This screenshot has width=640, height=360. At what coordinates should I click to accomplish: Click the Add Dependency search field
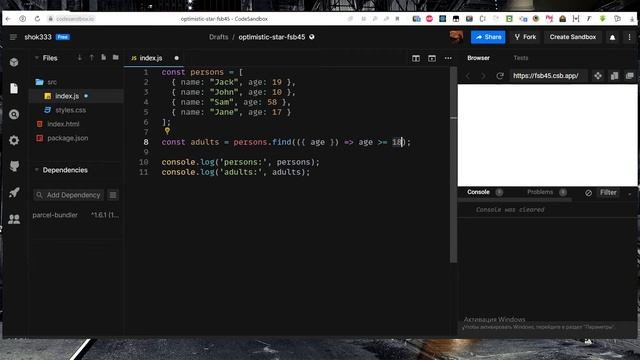pyautogui.click(x=69, y=195)
